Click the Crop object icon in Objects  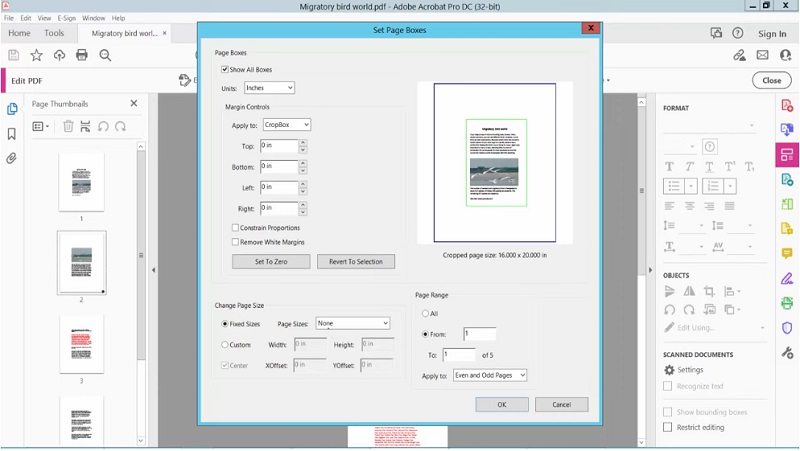click(x=709, y=291)
